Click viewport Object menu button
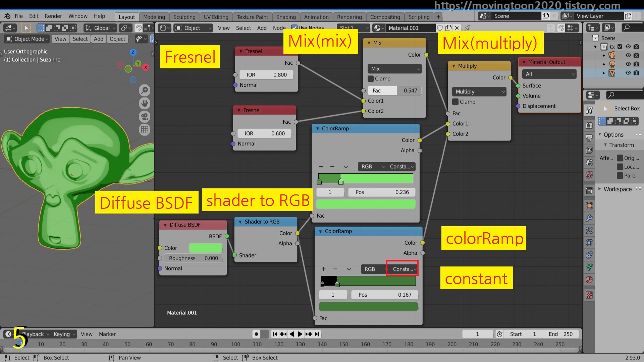The height and width of the screenshot is (362, 644). 117,39
